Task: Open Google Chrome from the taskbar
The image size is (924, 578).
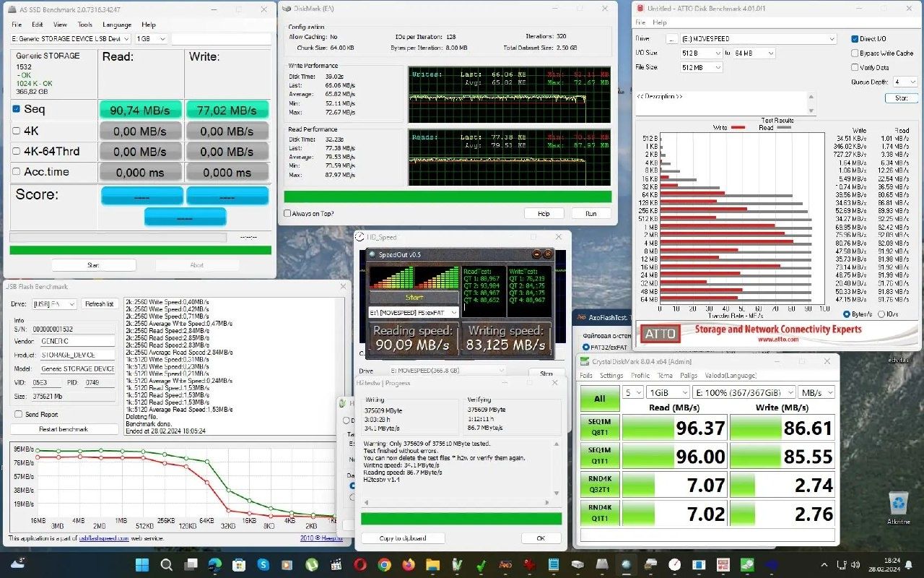Action: (x=384, y=564)
